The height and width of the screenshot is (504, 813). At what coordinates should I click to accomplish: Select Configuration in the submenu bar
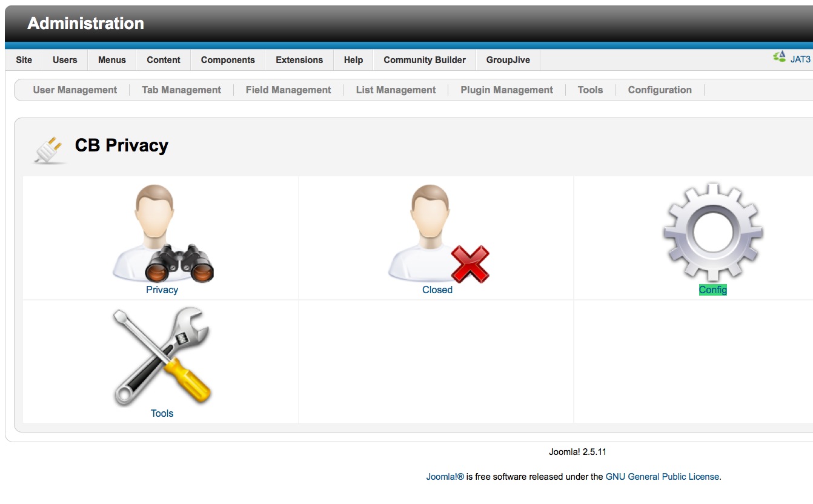point(660,90)
